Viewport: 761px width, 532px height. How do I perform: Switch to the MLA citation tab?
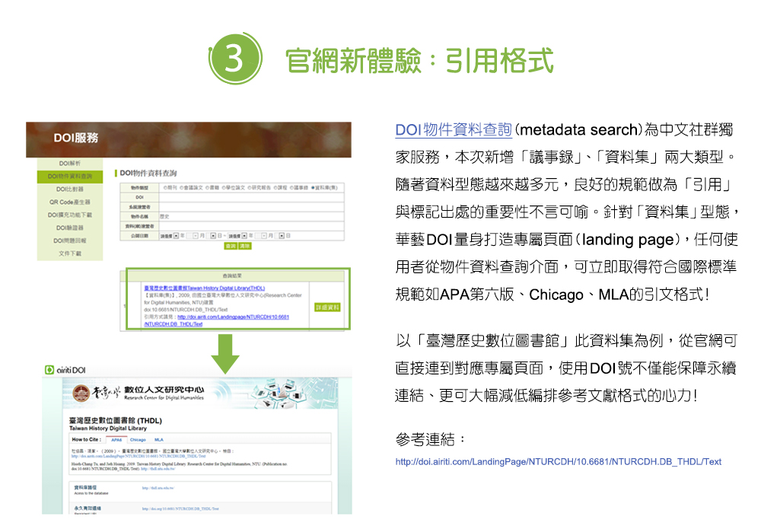[159, 440]
